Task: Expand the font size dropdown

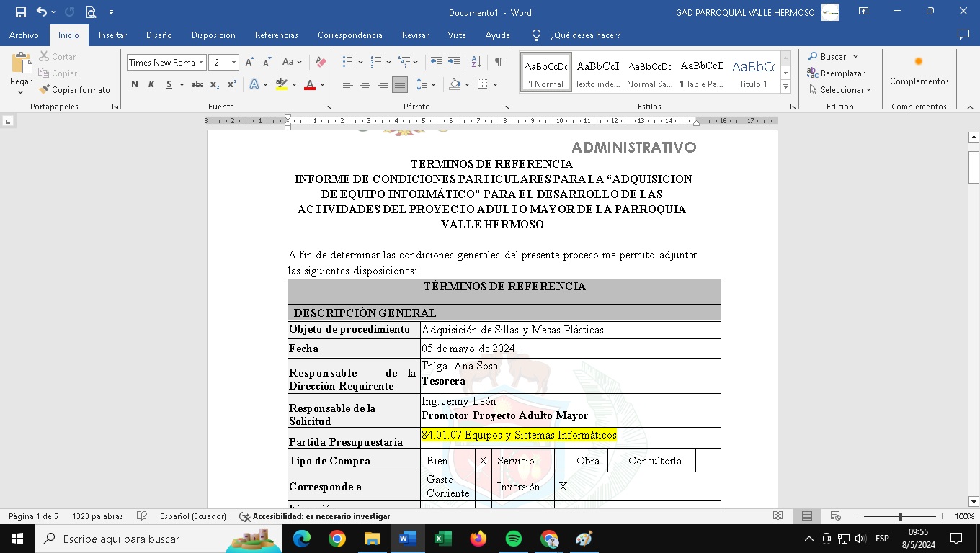Action: (233, 63)
